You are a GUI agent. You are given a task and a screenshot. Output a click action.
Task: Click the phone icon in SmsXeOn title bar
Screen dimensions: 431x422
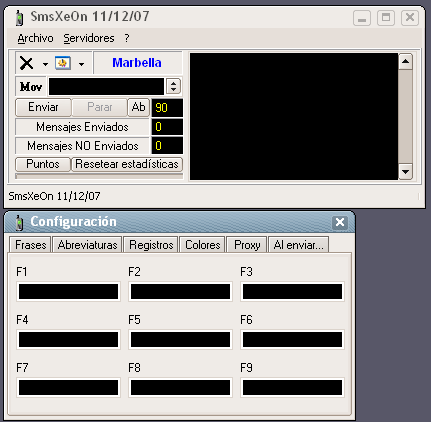tap(19, 18)
